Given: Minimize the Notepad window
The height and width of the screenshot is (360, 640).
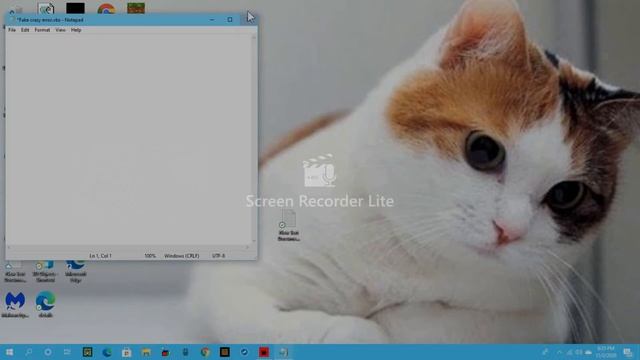Looking at the screenshot, I should [212, 20].
